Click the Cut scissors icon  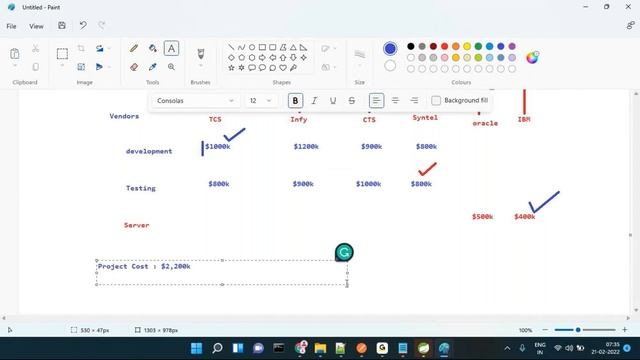(x=36, y=49)
